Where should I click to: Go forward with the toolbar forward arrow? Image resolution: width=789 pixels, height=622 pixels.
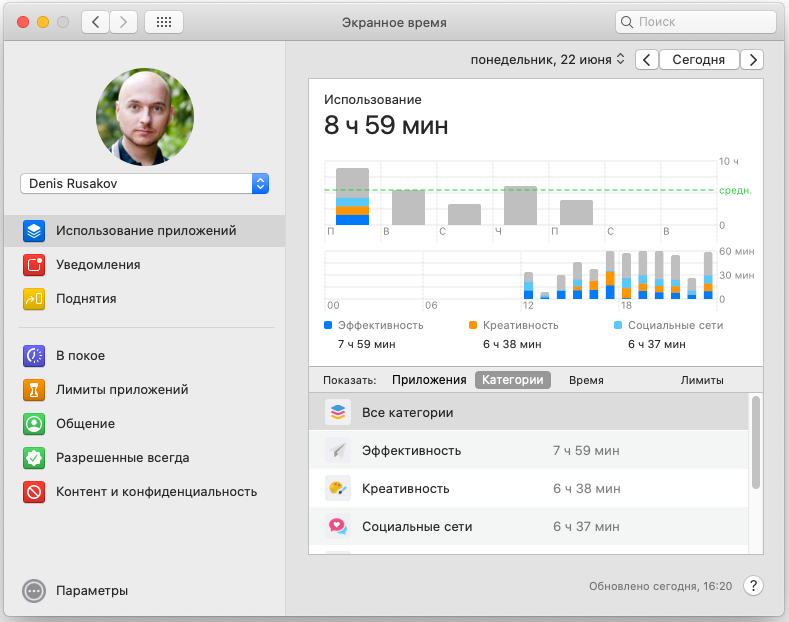(x=123, y=22)
